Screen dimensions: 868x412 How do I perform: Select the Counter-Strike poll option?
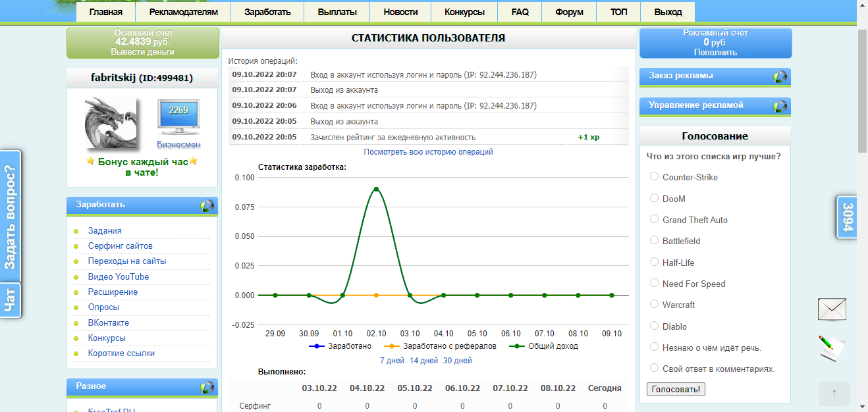654,176
